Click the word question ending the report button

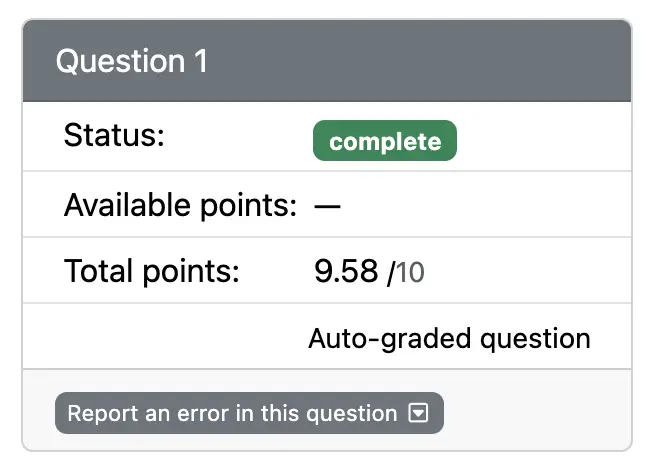360,413
